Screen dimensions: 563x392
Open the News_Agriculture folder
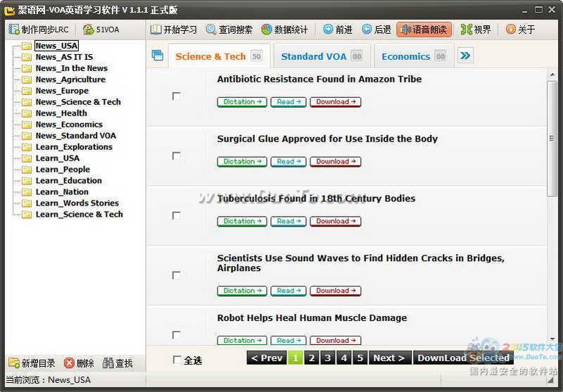(70, 80)
